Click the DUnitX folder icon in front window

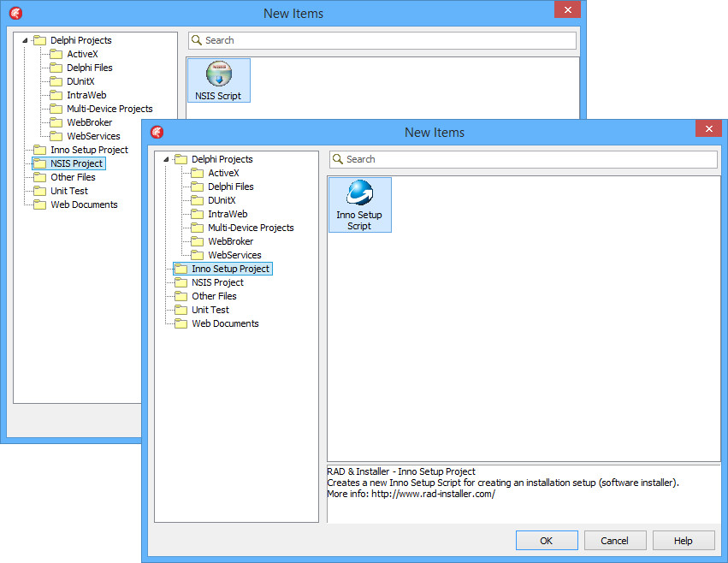(198, 200)
